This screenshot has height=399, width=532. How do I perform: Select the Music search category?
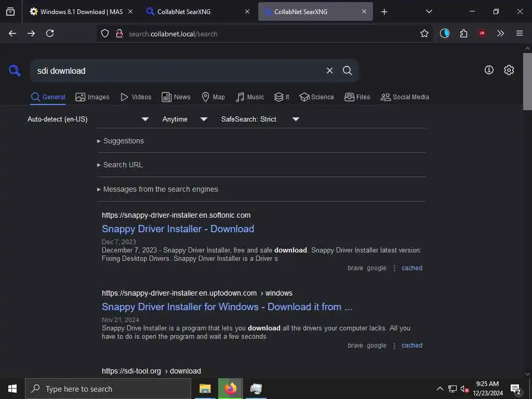point(250,97)
